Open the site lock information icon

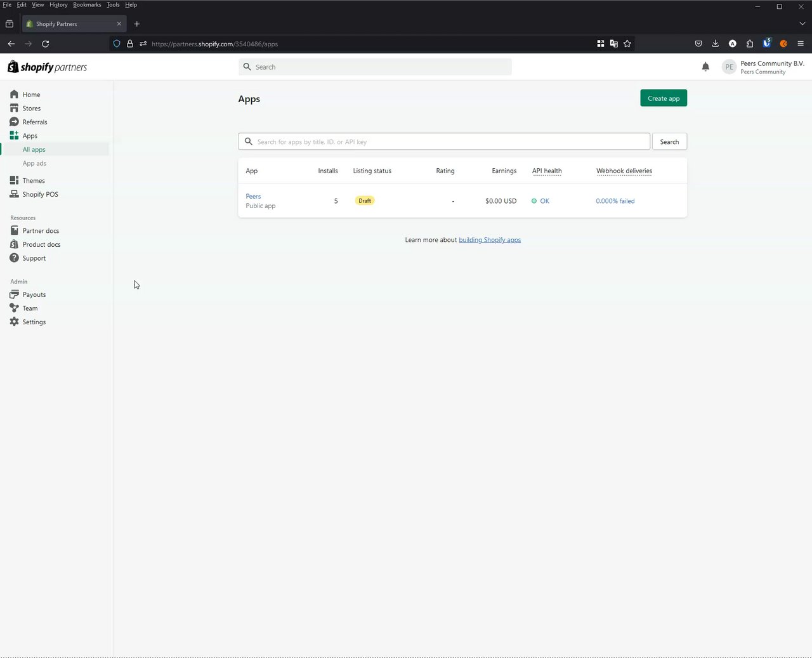tap(129, 44)
